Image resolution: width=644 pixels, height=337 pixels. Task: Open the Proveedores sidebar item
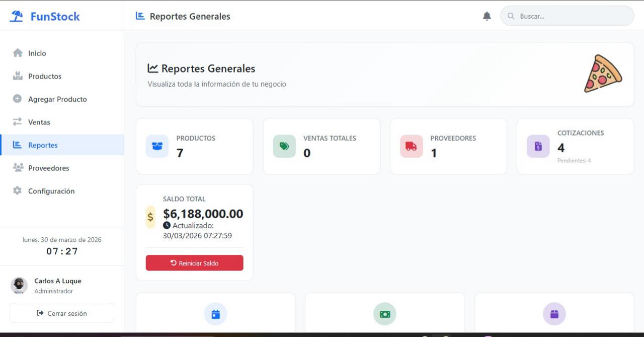[x=48, y=168]
